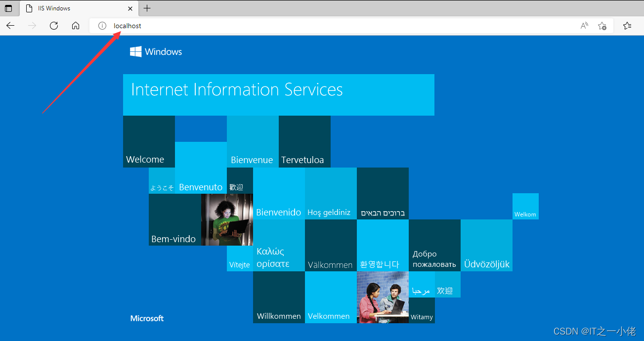Click the Üdvözöljük tile
644x341 pixels.
click(x=486, y=245)
